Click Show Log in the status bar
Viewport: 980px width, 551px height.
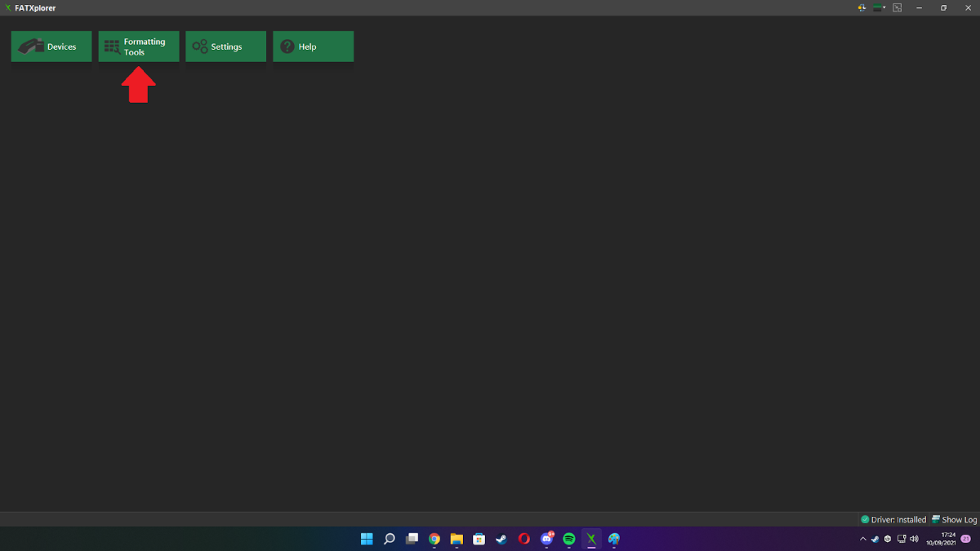(x=954, y=519)
